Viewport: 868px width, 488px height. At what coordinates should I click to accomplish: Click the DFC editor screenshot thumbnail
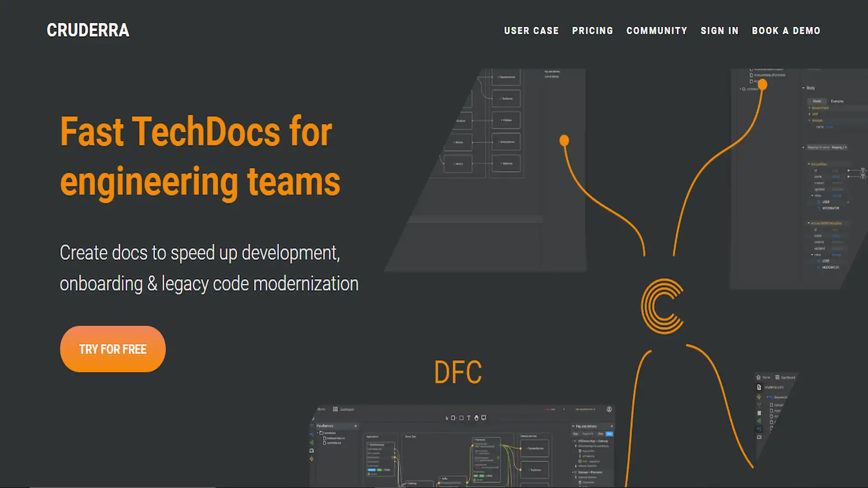click(462, 446)
